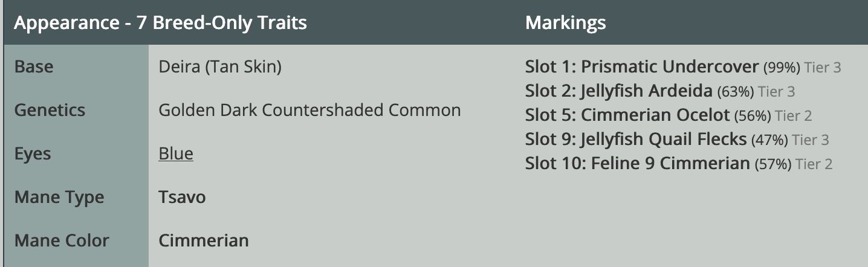Click the Cimmerian mane color value

tap(204, 240)
